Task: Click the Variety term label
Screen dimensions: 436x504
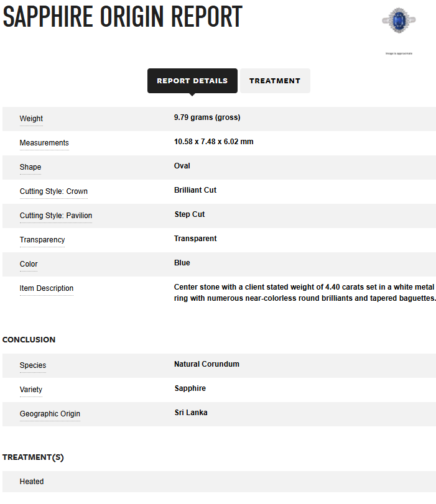Action: tap(31, 390)
